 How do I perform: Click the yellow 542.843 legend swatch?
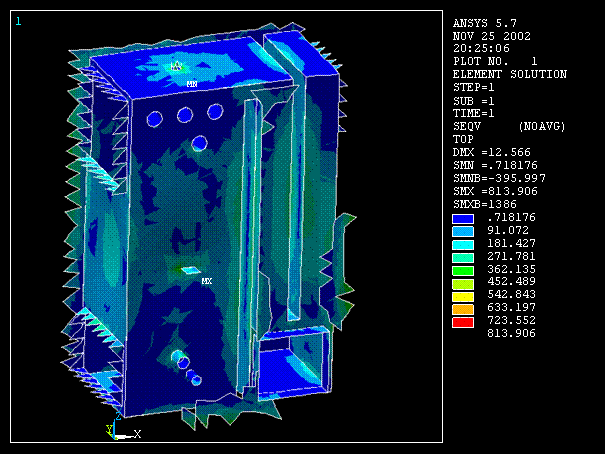(463, 297)
